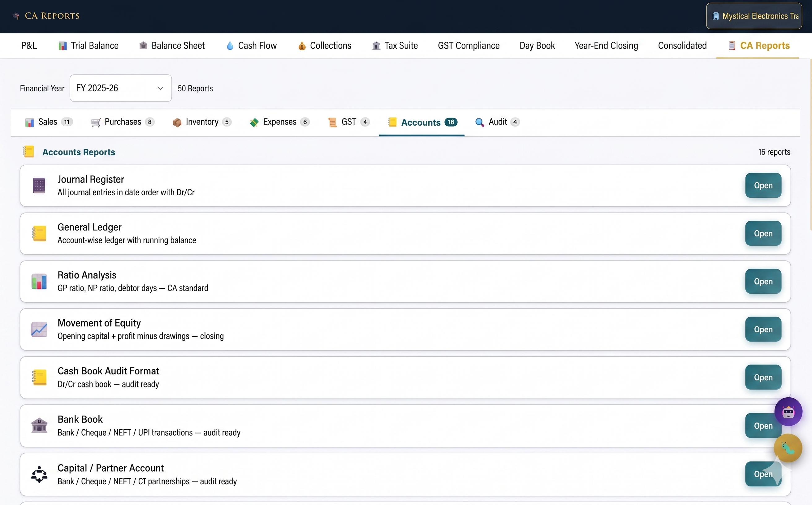Switch to the Consolidated tab
This screenshot has width=812, height=505.
tap(682, 46)
